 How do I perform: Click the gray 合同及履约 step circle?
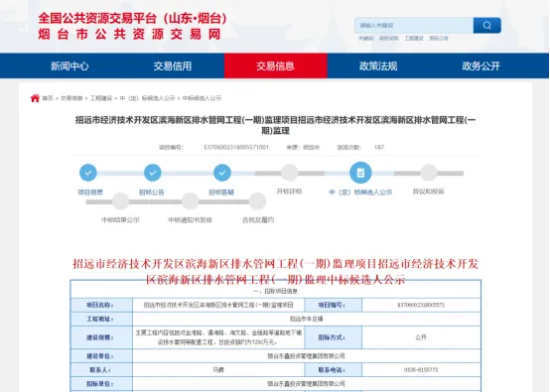tap(257, 201)
